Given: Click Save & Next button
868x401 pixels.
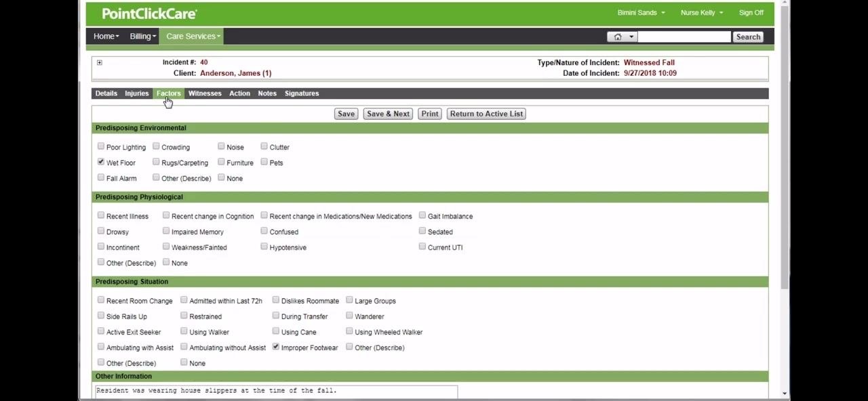Looking at the screenshot, I should pos(388,114).
